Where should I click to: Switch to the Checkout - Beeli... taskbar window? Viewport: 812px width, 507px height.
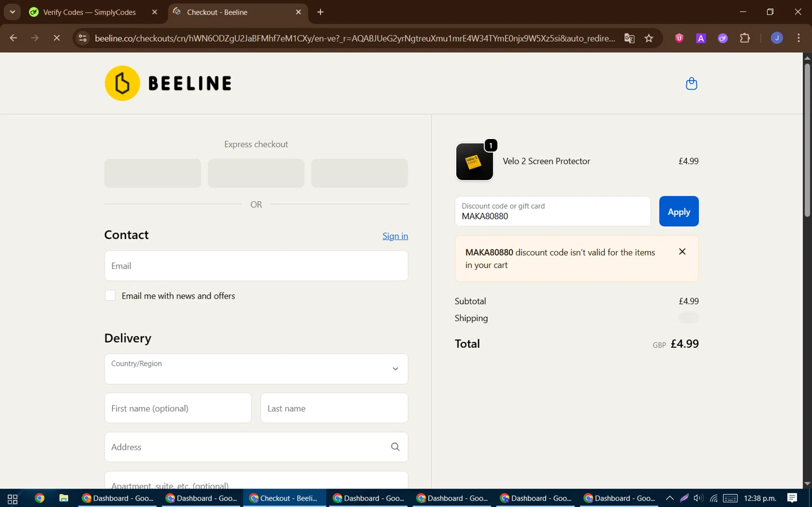pyautogui.click(x=285, y=498)
